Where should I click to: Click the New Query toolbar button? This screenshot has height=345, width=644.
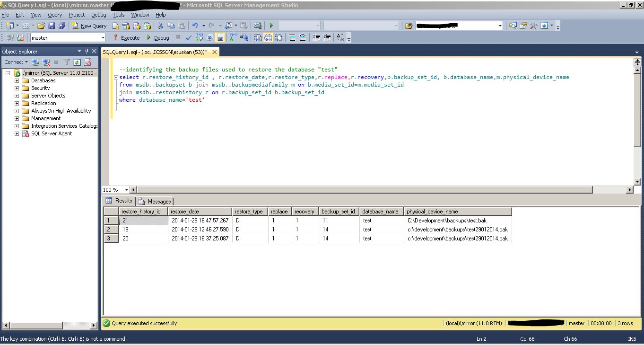click(89, 26)
